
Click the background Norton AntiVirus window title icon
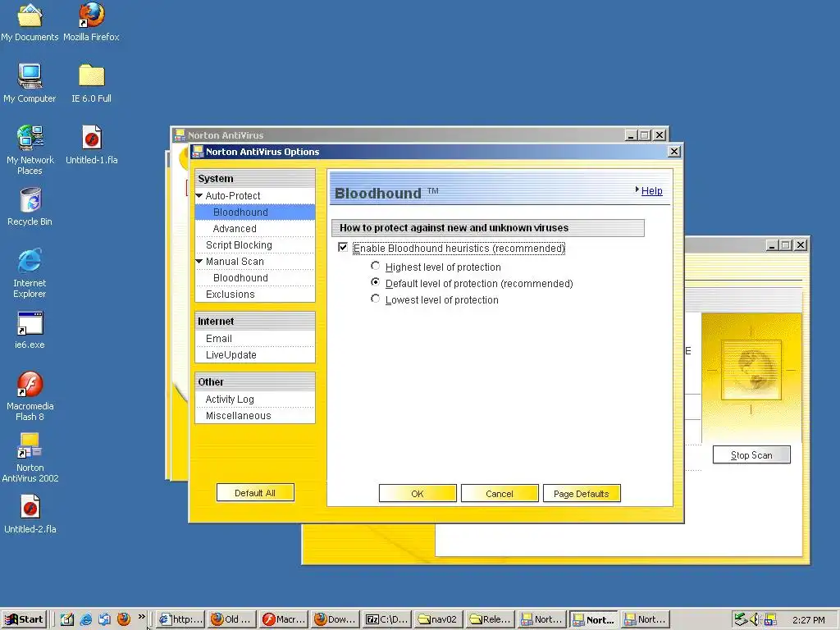tap(180, 135)
